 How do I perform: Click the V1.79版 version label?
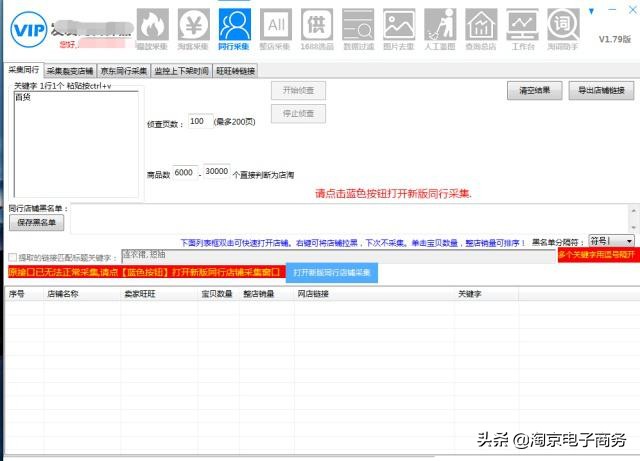615,40
